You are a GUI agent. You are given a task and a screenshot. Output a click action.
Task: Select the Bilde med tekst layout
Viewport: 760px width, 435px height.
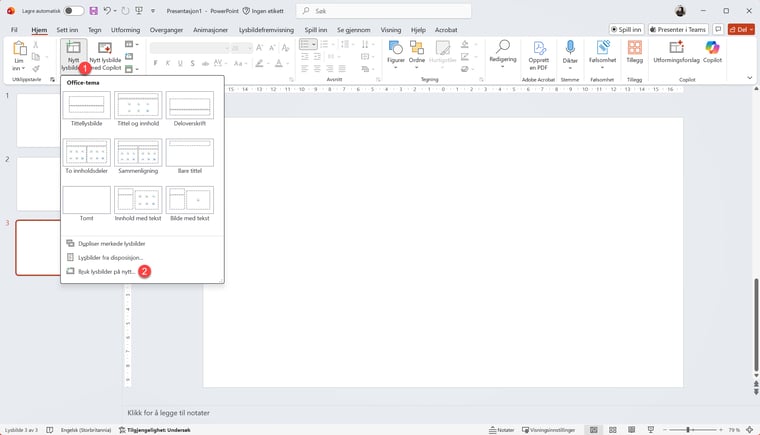[x=190, y=200]
